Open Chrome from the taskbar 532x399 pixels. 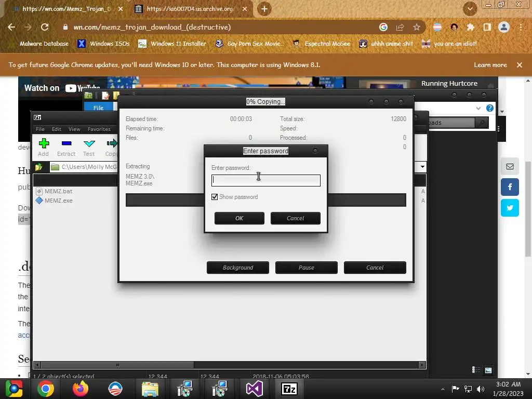(x=46, y=389)
